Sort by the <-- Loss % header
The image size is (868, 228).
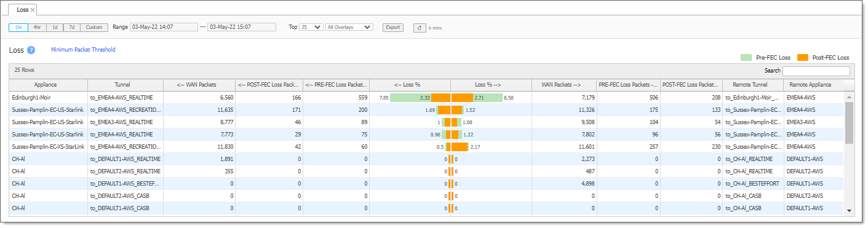[x=410, y=85]
